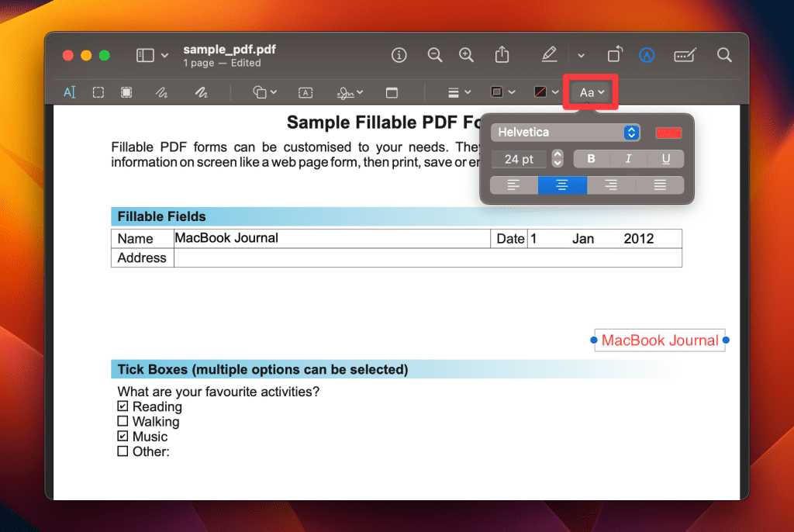The width and height of the screenshot is (794, 532).
Task: Expand the Aa text style menu
Action: pos(592,92)
